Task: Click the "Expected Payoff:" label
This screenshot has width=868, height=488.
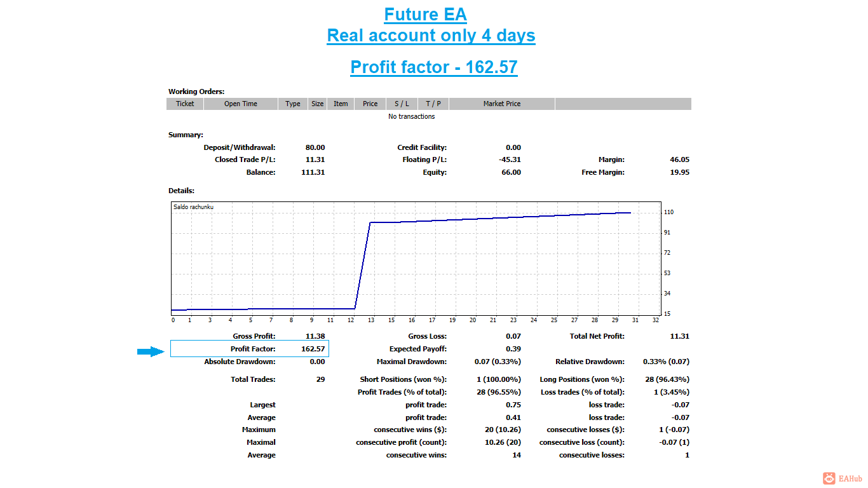Action: click(x=418, y=349)
